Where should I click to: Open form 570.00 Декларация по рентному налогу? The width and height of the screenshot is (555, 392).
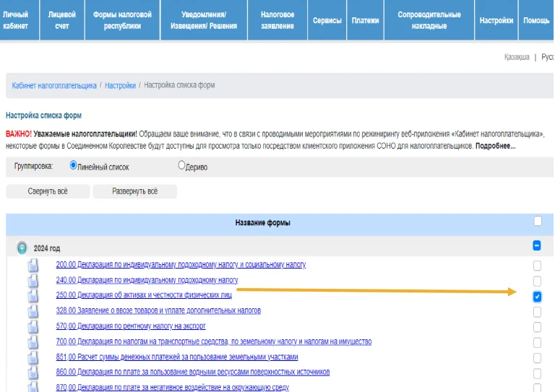click(x=131, y=326)
